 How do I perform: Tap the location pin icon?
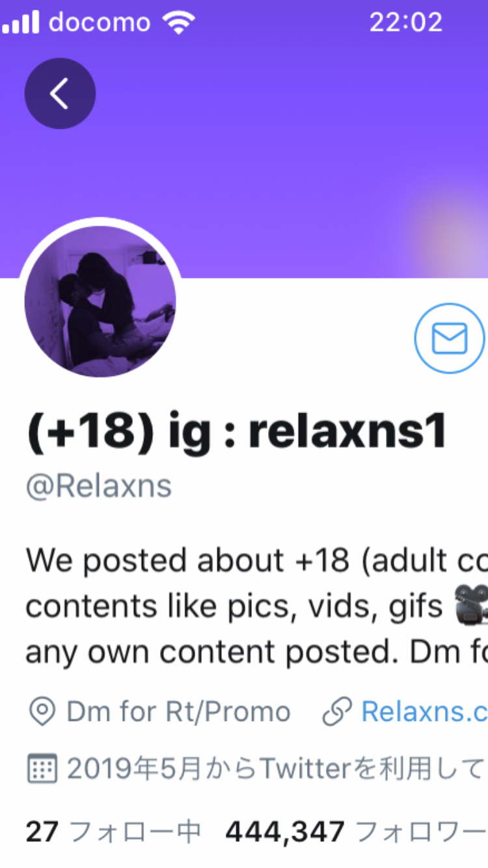coord(42,712)
